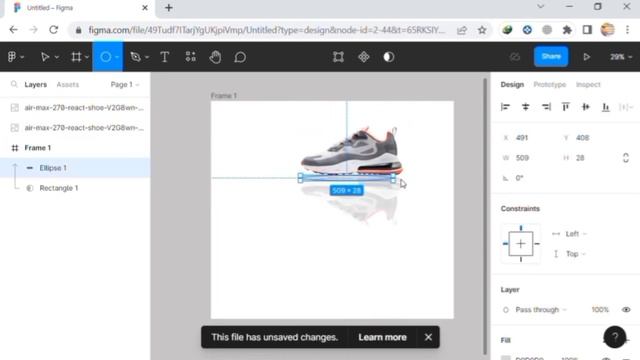
Task: Select the Text tool
Action: tap(164, 57)
